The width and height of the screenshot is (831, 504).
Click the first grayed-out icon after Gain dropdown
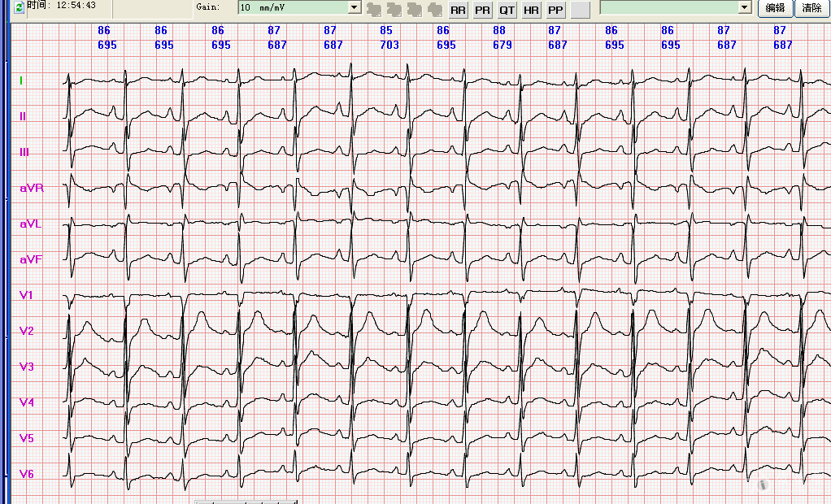[x=374, y=10]
